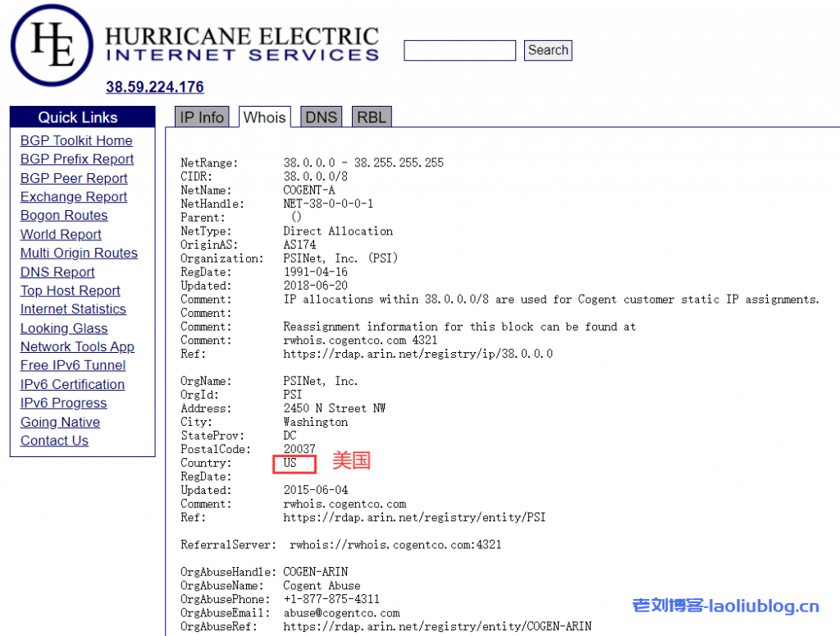Go to IPv6 Certification page

click(72, 384)
